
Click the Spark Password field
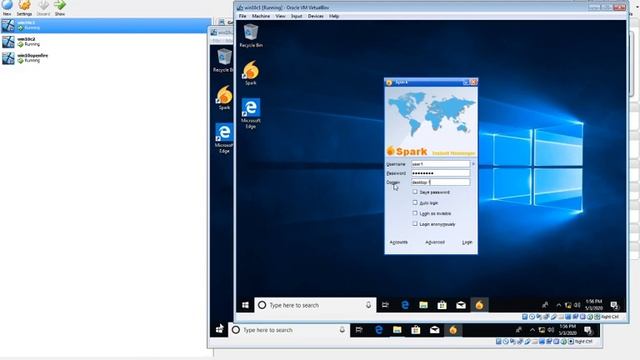440,173
